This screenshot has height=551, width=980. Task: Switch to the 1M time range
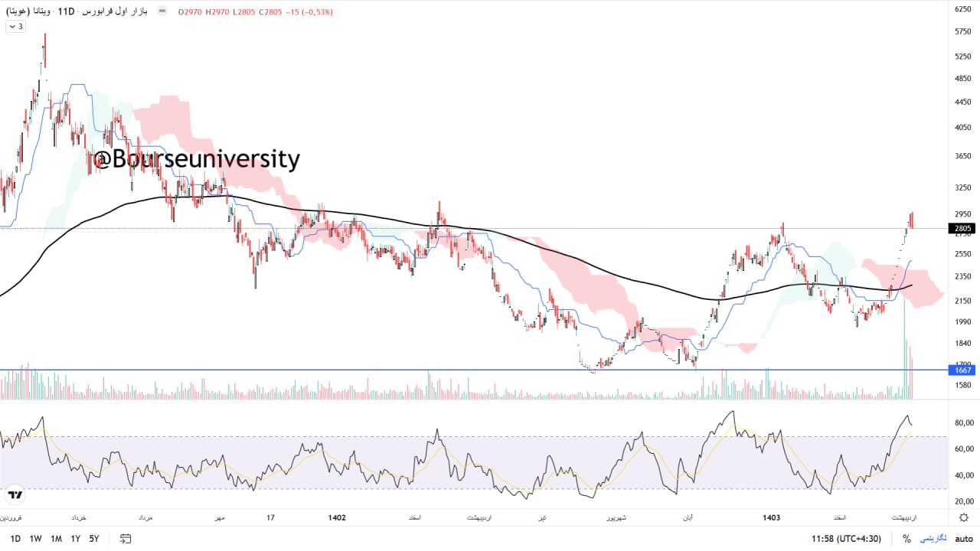pyautogui.click(x=56, y=539)
